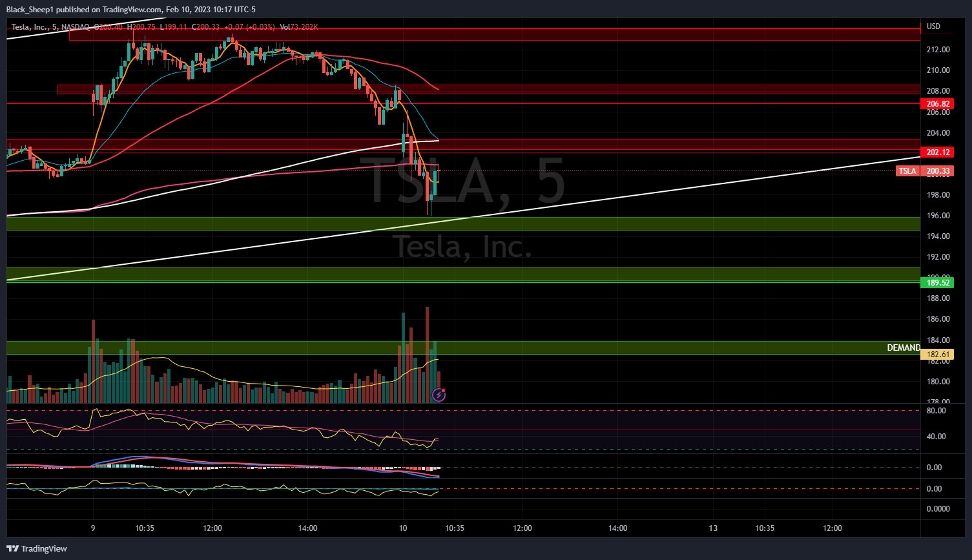This screenshot has height=560, width=972.
Task: Click the 212.00 price axis tick
Action: [x=938, y=50]
